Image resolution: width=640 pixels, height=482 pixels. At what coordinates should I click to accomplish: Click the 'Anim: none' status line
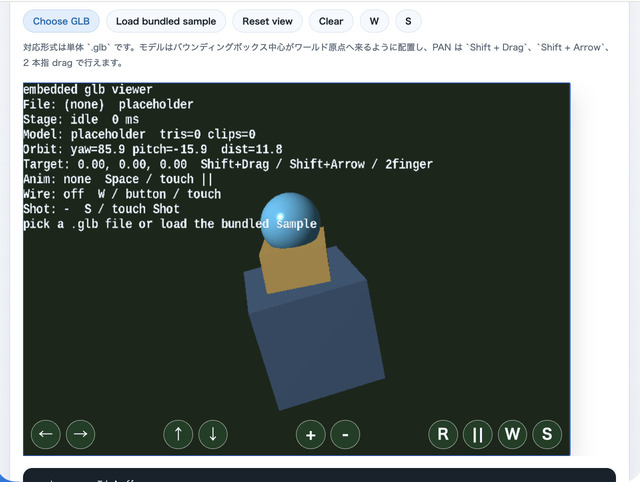pos(118,179)
